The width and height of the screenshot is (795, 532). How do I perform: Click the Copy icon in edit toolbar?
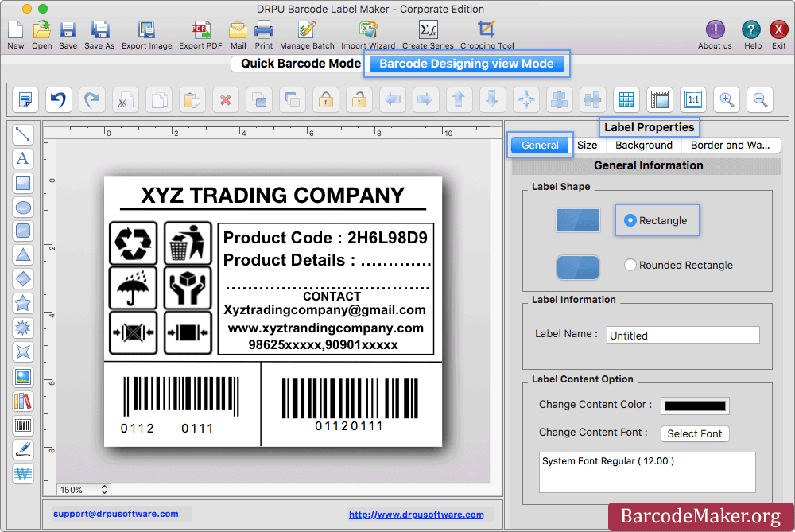159,99
